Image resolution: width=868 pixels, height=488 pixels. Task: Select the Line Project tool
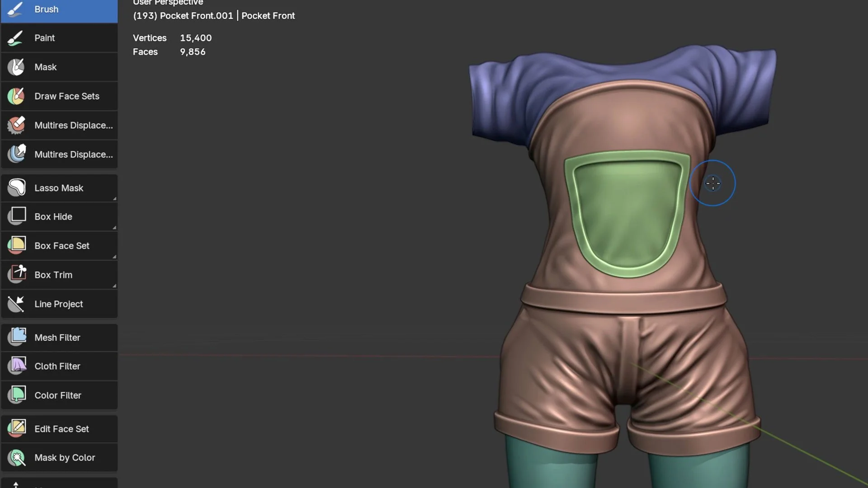(x=59, y=304)
